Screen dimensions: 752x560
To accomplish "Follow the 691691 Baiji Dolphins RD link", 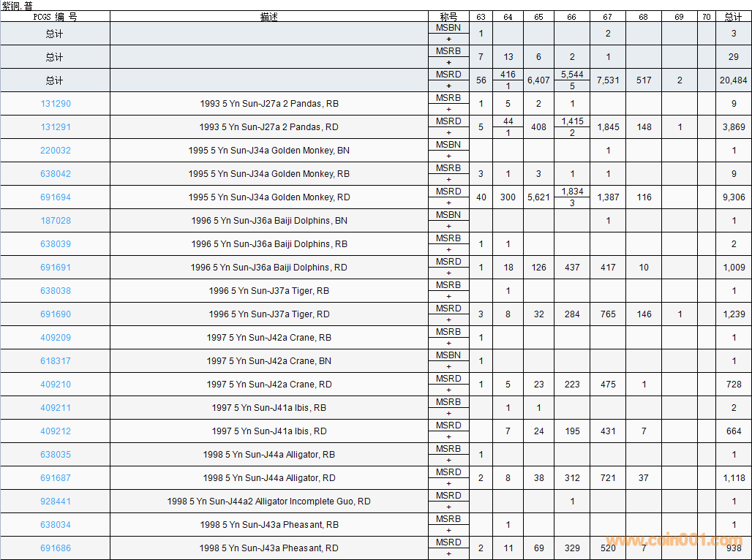I will click(x=56, y=268).
